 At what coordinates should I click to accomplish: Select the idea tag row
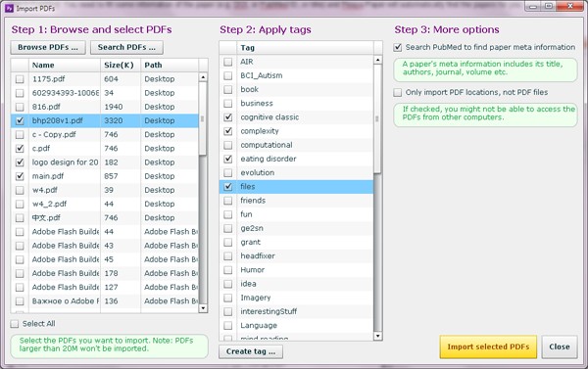coord(296,284)
